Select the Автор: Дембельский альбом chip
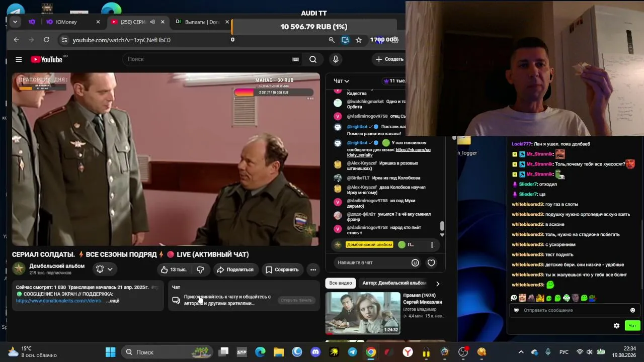This screenshot has height=362, width=644. coord(394,283)
